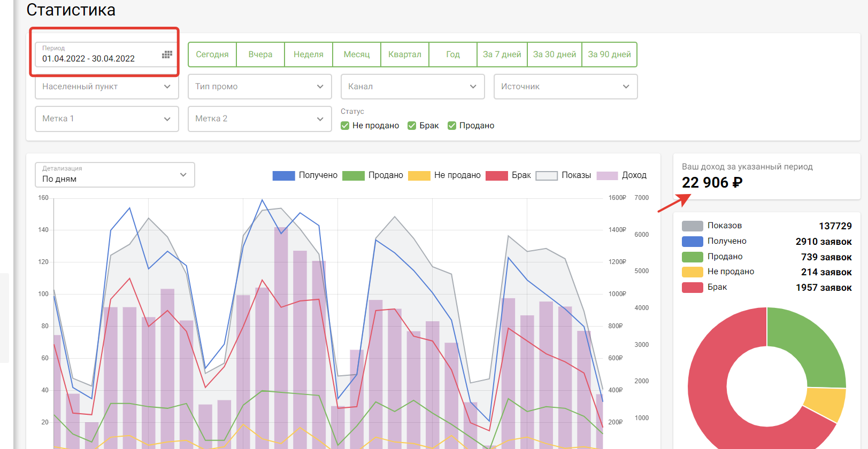Screen dimensions: 868x449
Task: Click the За 30 дней button
Action: click(x=555, y=55)
